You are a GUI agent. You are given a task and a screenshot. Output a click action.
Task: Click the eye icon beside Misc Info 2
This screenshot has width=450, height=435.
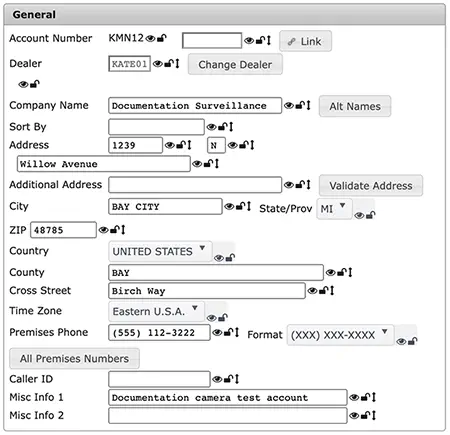coord(354,415)
